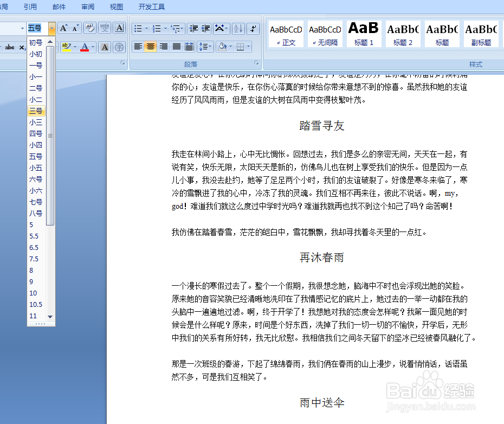The image size is (504, 424).
Task: Open the borders dropdown arrow
Action: pos(248,47)
